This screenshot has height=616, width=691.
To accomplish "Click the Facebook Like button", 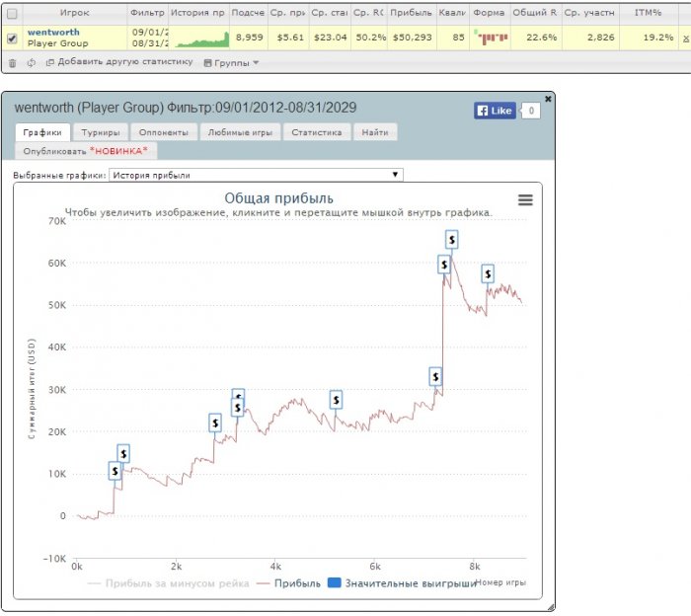I will pos(495,111).
